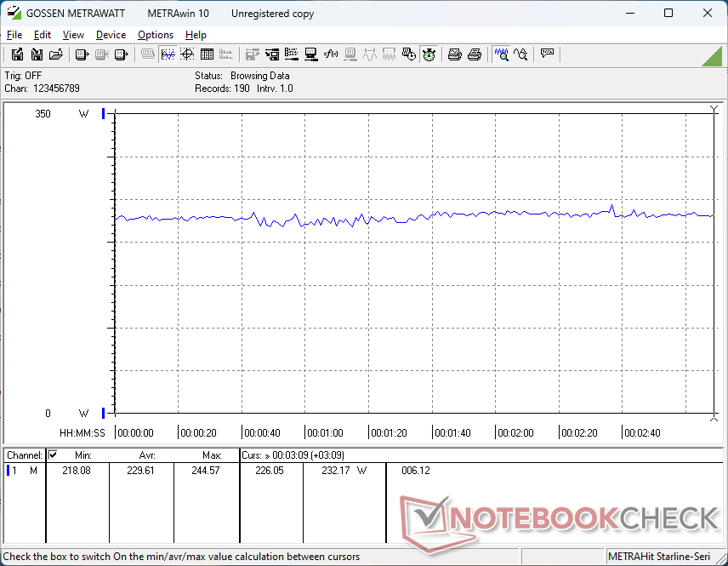Click the meter memory read icon labeled M
This screenshot has height=566, width=728.
[121, 54]
